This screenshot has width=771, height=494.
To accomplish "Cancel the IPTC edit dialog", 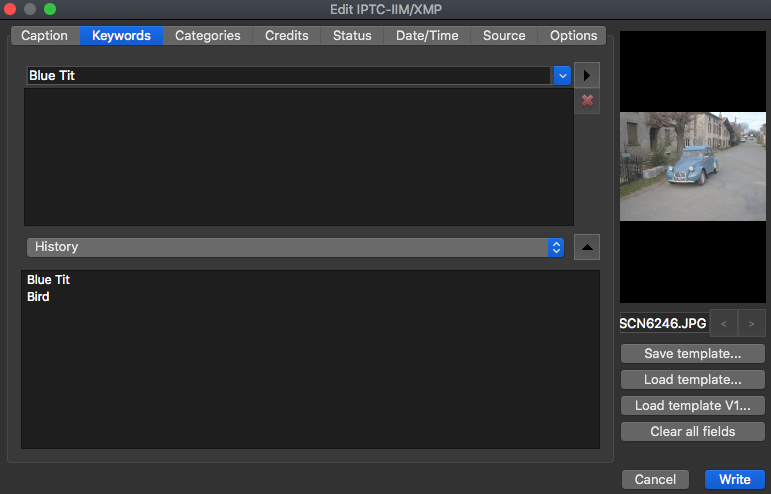I will pos(655,479).
